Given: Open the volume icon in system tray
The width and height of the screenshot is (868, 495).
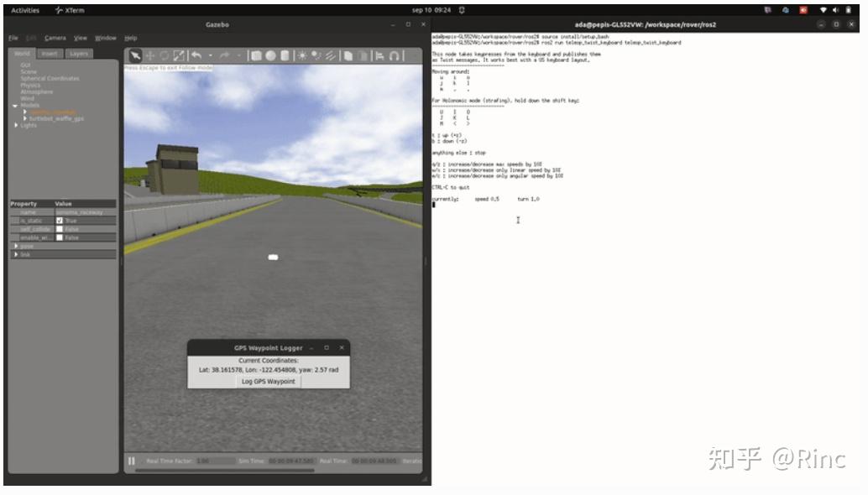Looking at the screenshot, I should point(836,10).
